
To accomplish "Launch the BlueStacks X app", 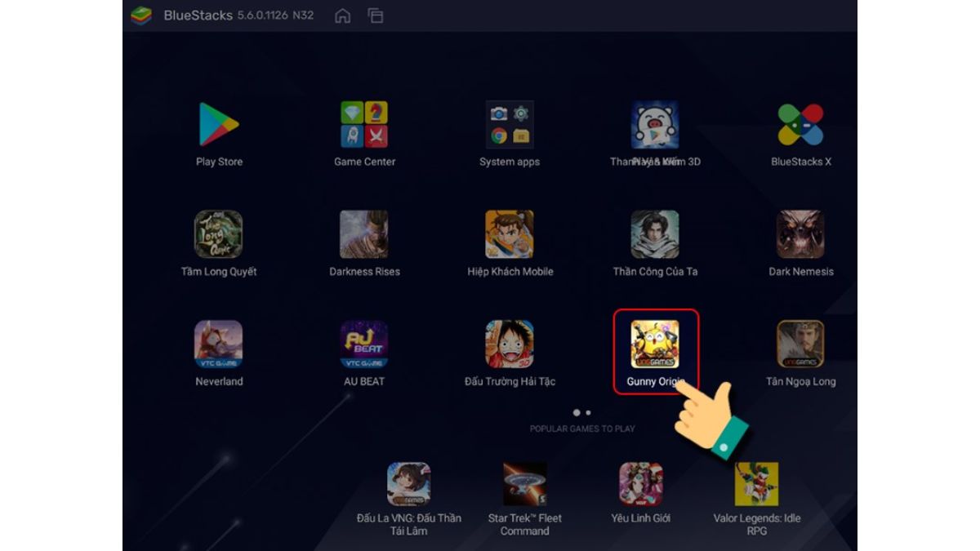I will [x=801, y=125].
